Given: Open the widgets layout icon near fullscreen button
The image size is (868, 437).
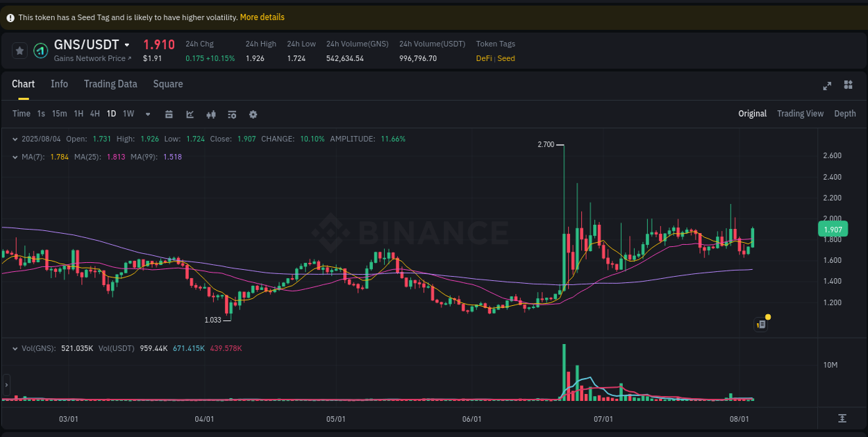Looking at the screenshot, I should [848, 85].
